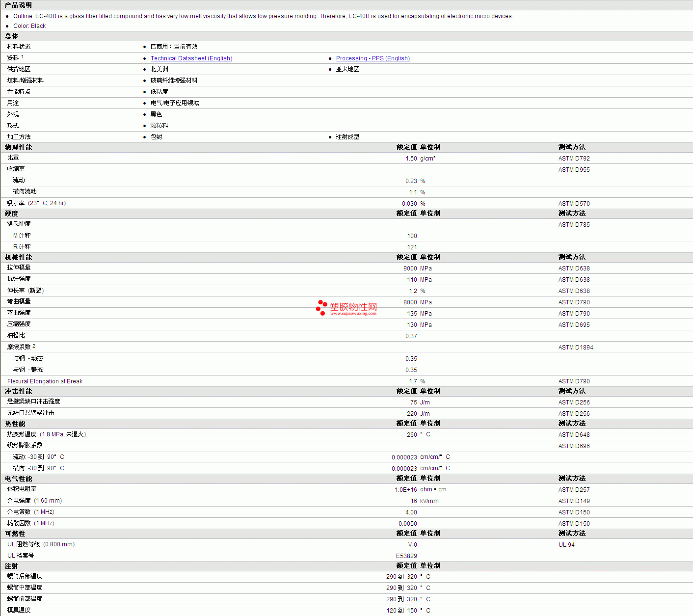Select the ASTM D1894 test method text
This screenshot has width=693, height=616.
click(575, 348)
